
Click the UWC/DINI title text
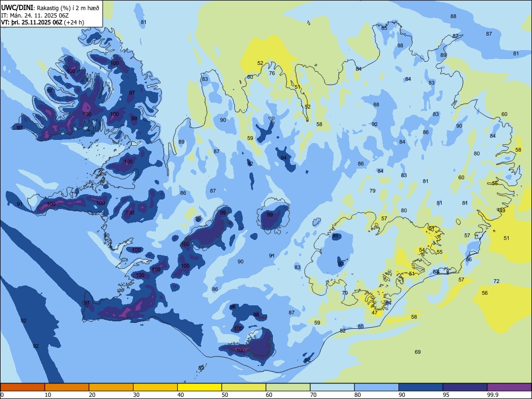(x=17, y=8)
